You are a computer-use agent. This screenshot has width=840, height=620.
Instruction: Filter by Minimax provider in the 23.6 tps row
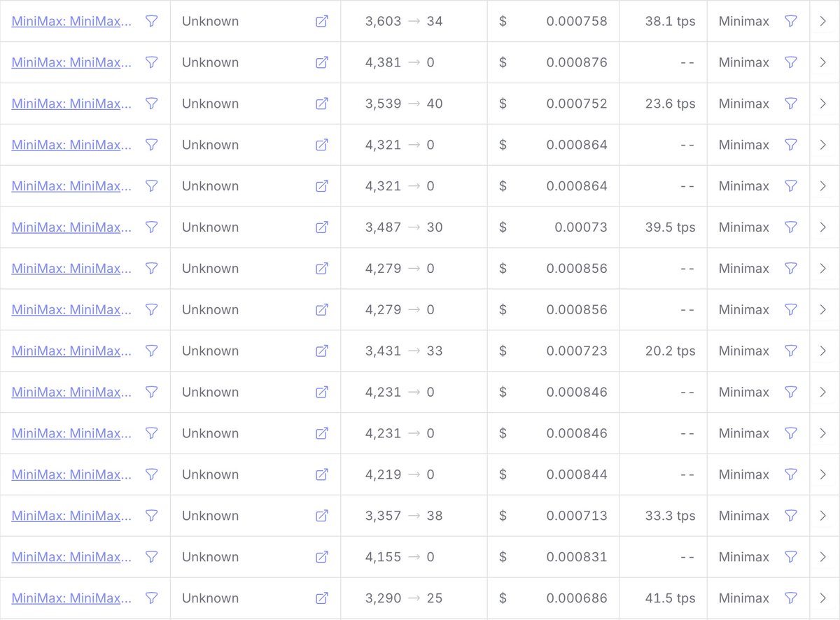pos(790,104)
